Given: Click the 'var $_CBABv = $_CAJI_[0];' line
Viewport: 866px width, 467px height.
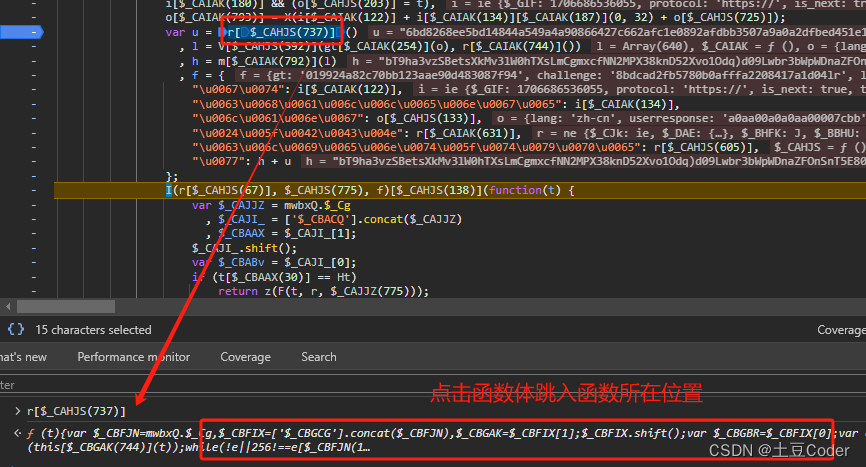Looking at the screenshot, I should (x=274, y=263).
